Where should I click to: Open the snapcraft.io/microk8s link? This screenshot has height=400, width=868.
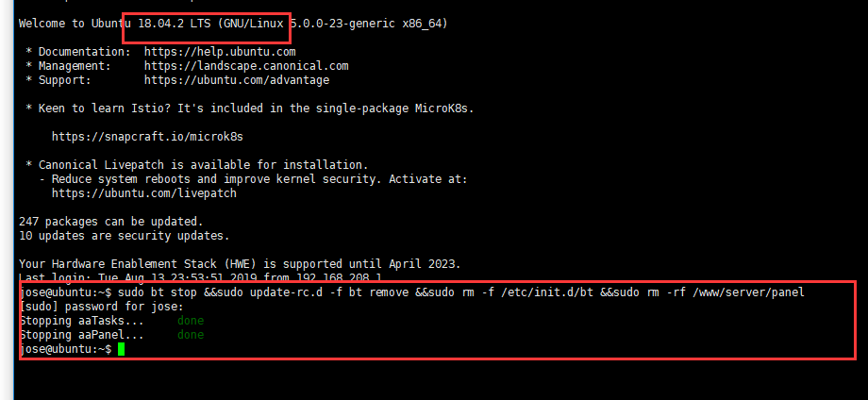[x=142, y=137]
